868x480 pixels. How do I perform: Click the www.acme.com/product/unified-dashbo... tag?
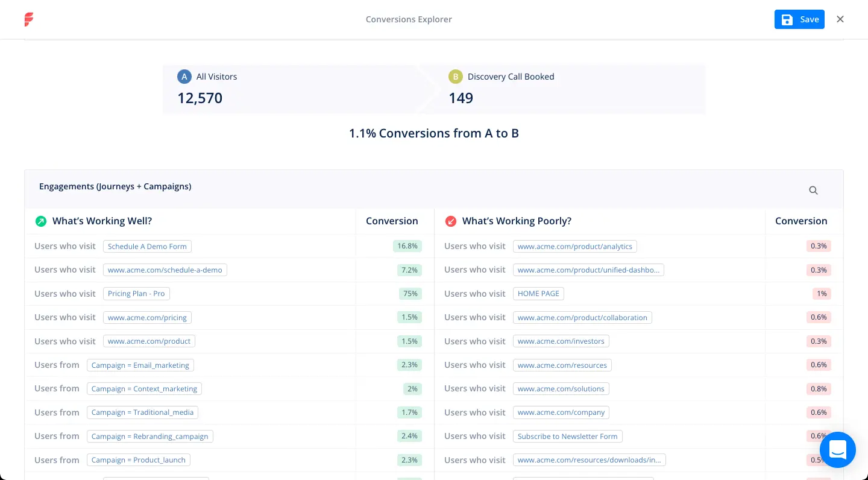coord(588,270)
